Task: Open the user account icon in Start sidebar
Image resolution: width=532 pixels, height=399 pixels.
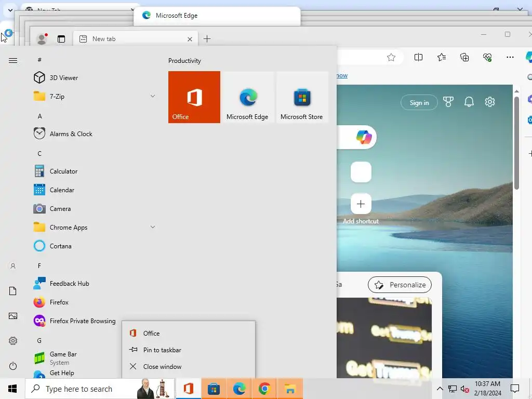Action: [13, 266]
